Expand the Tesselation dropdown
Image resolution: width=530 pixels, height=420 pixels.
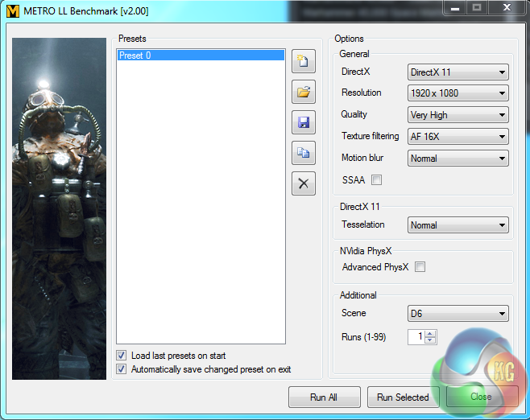(x=458, y=225)
